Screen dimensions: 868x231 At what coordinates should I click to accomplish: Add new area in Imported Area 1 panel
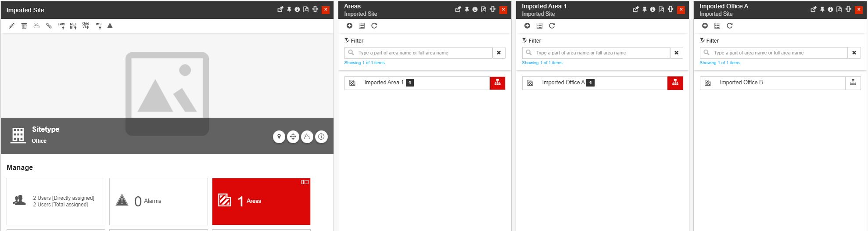[527, 26]
